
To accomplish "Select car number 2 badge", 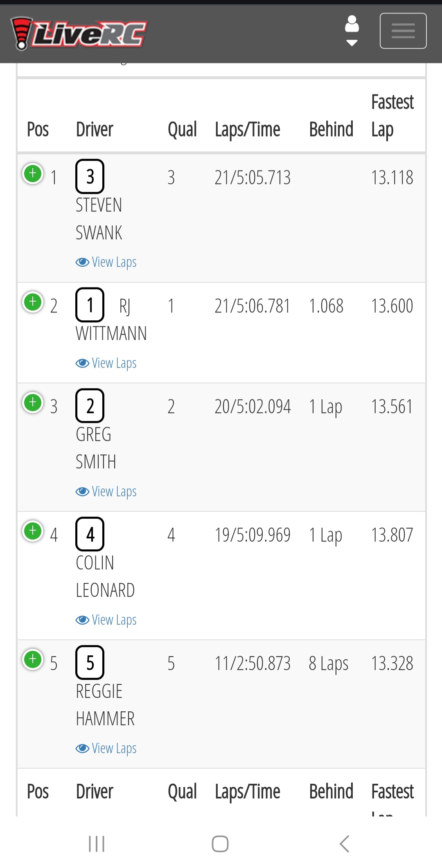I will pyautogui.click(x=90, y=406).
